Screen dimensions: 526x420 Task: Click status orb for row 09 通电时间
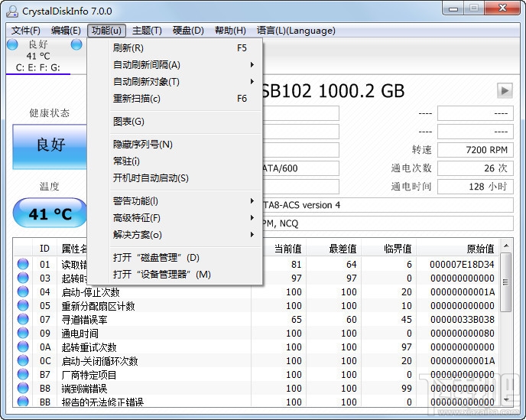click(23, 333)
